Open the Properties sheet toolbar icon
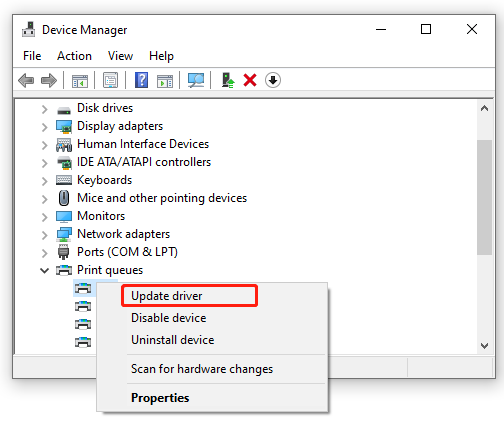The image size is (504, 427). 110,80
